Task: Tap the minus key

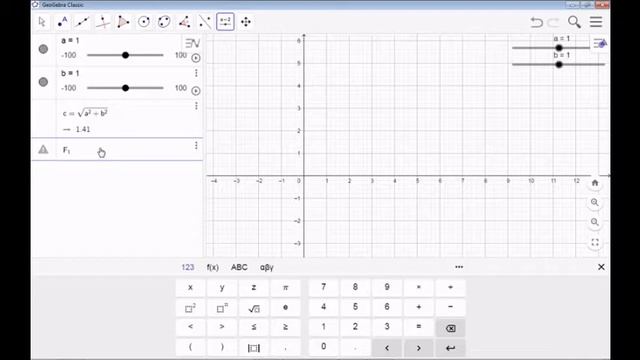Action: click(450, 308)
